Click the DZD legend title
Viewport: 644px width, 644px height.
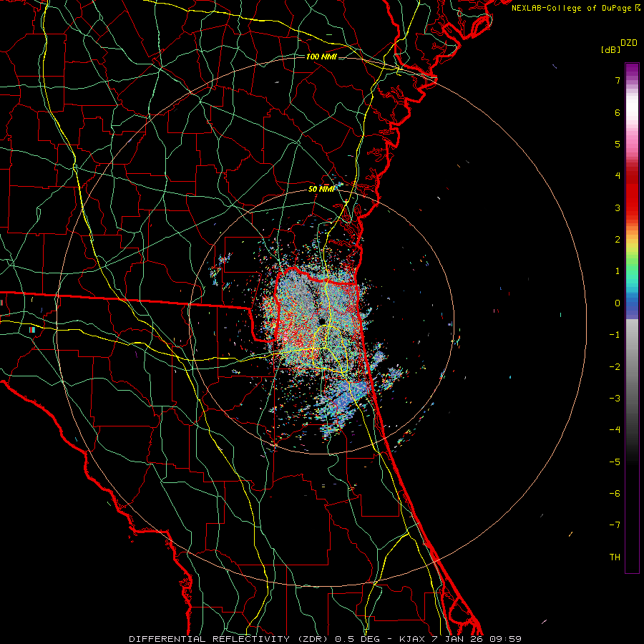(629, 43)
